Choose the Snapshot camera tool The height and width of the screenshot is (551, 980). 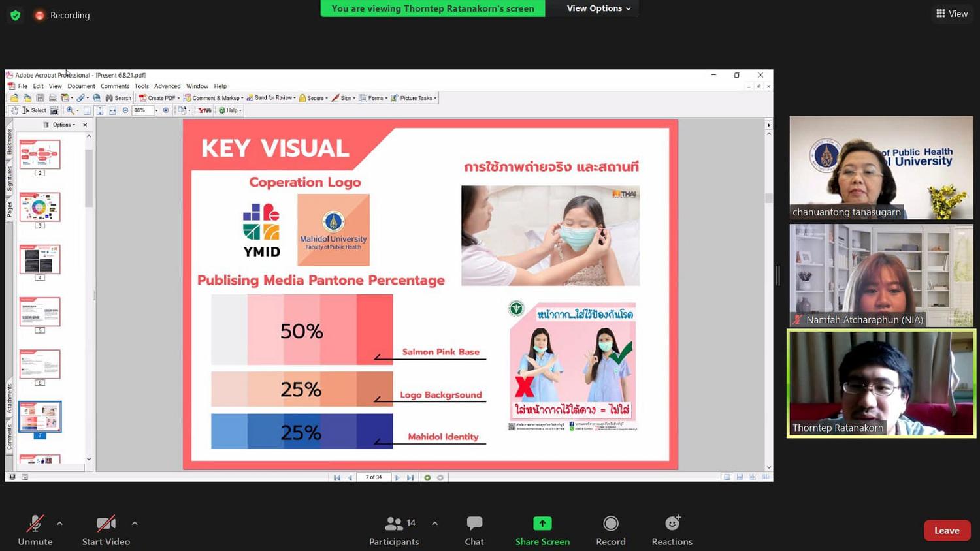click(54, 110)
